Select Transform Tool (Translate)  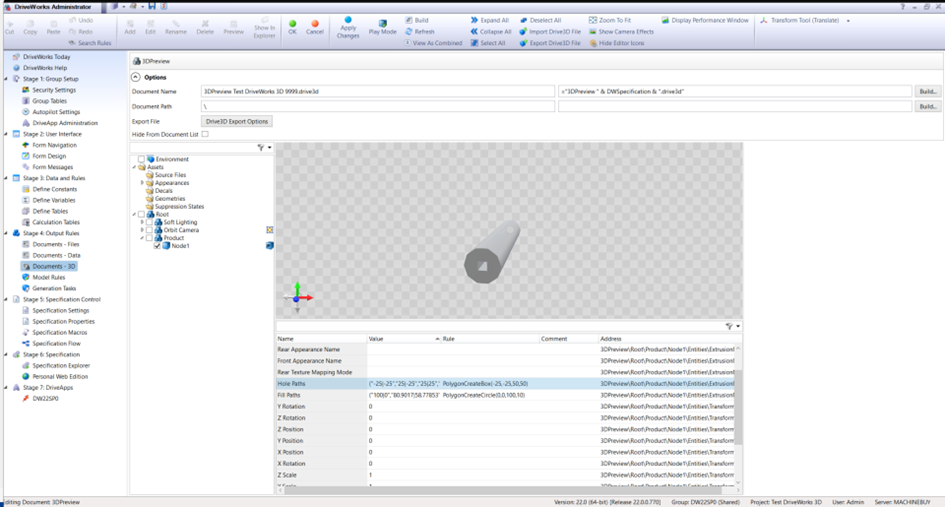click(x=799, y=20)
